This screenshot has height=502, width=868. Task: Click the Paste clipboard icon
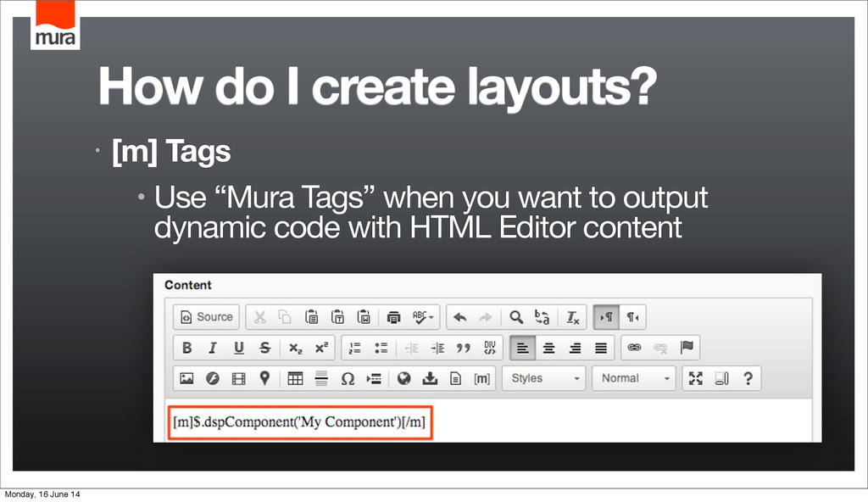pos(311,317)
